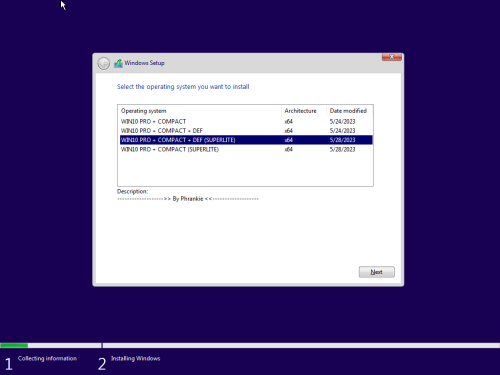Click the 'Select the operating system' heading
Image resolution: width=500 pixels, height=375 pixels.
(x=183, y=87)
